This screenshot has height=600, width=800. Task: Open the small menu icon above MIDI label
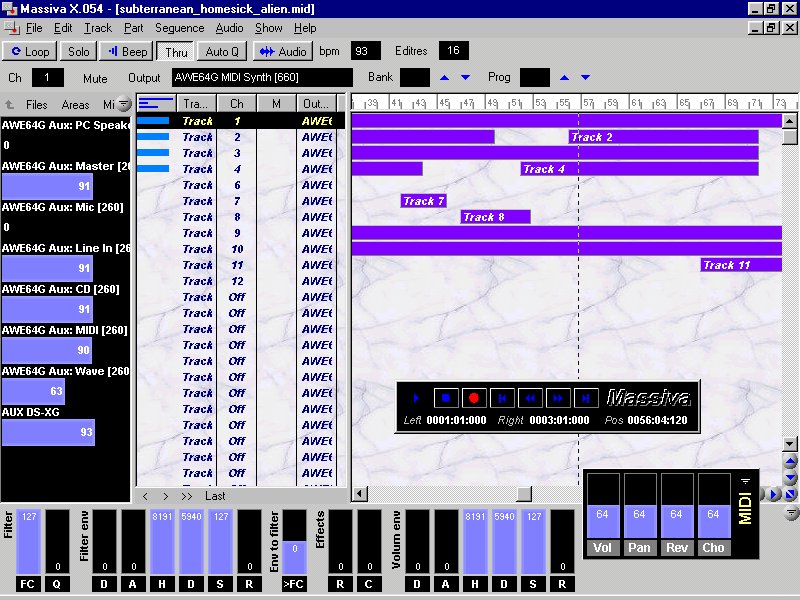pyautogui.click(x=745, y=482)
